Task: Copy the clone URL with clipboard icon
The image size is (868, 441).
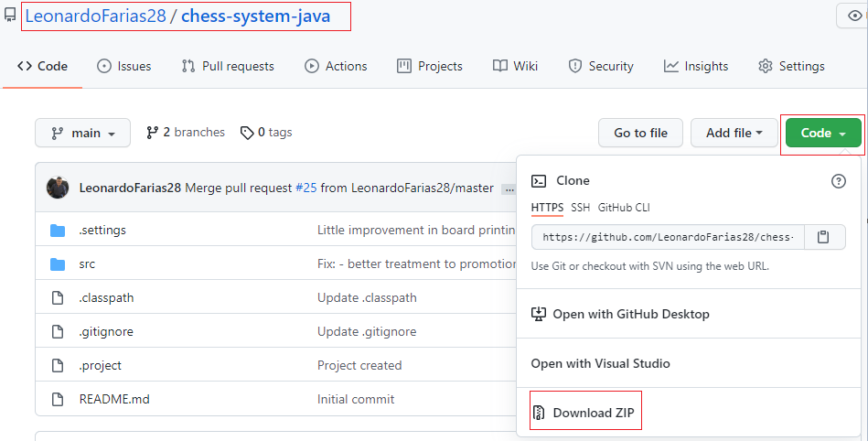Action: click(x=824, y=237)
